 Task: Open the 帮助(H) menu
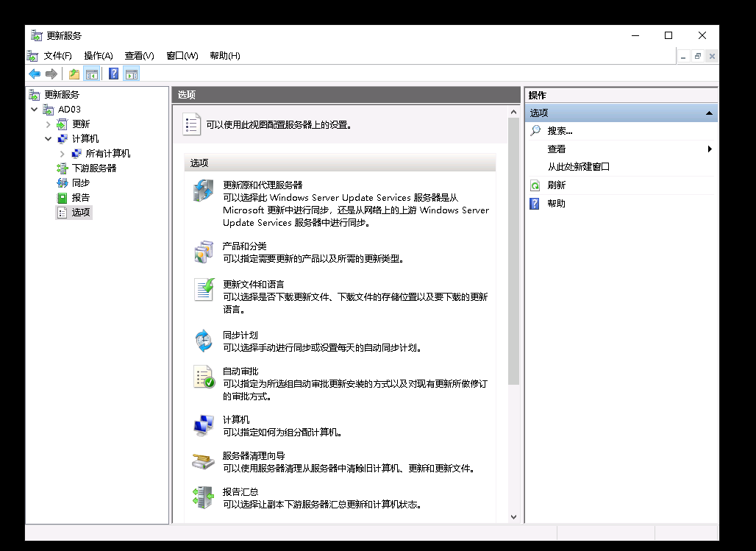point(225,56)
